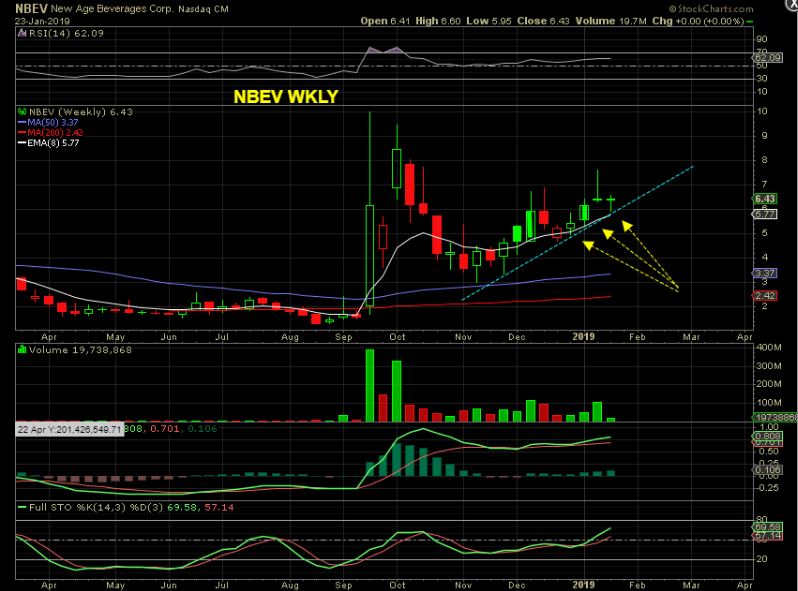Click the red 57.14 stochastic %D value
The image size is (798, 591).
(x=219, y=508)
